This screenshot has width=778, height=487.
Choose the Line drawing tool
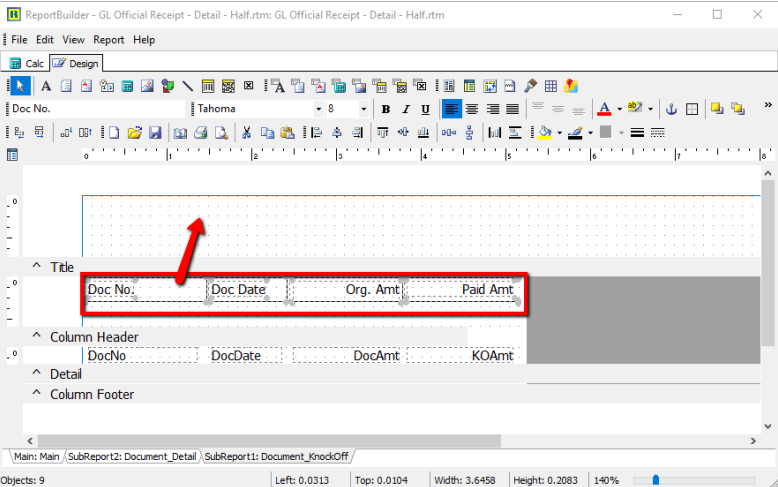coord(187,86)
